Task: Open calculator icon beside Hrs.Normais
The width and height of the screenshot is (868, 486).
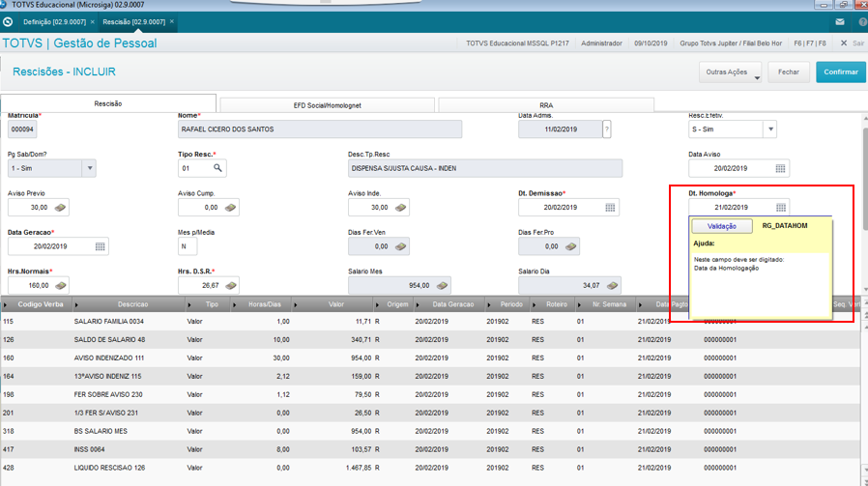Action: coord(60,286)
